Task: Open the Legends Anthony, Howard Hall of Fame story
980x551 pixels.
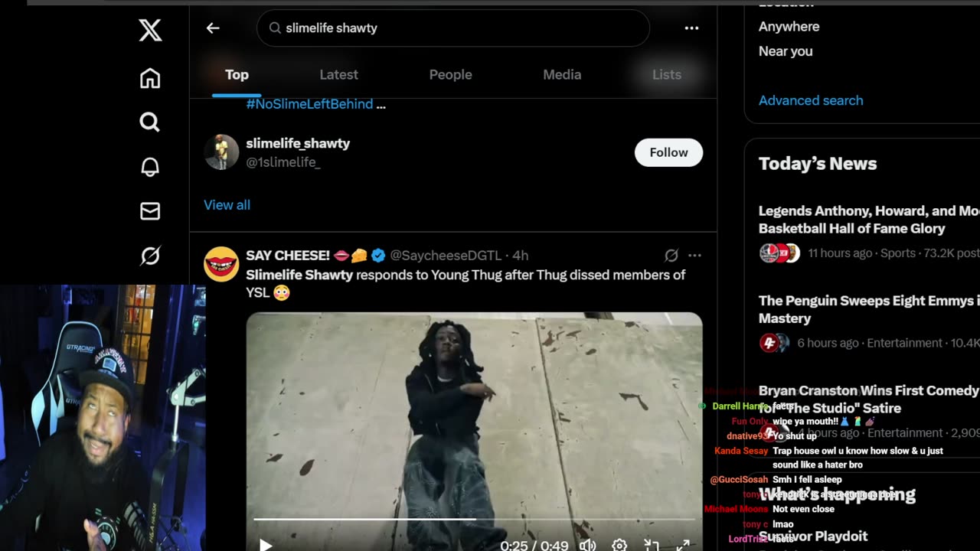Action: click(869, 220)
